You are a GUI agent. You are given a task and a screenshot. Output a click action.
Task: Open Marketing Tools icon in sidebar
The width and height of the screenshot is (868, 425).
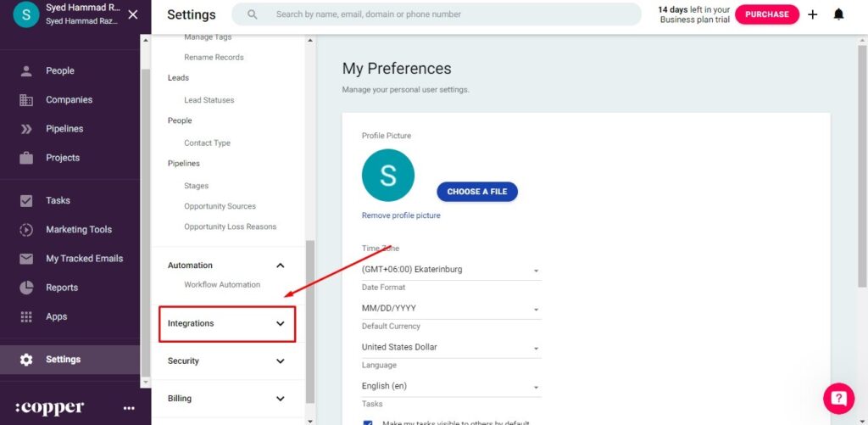[x=26, y=229]
